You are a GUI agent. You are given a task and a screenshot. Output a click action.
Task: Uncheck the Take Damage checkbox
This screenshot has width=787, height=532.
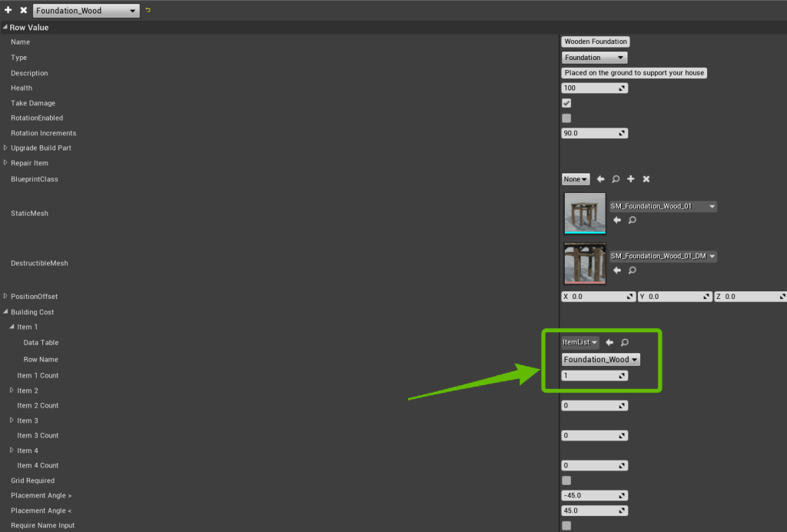566,103
